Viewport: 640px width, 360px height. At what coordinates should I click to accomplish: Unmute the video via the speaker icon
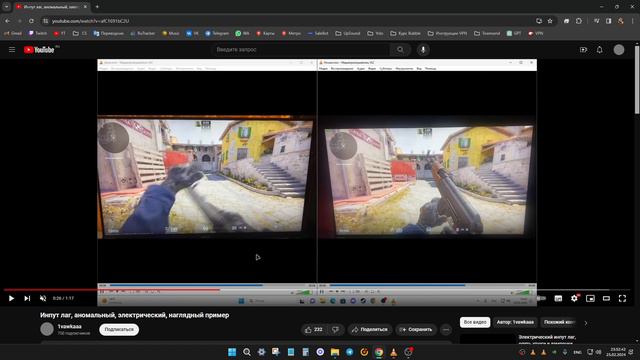tap(43, 298)
